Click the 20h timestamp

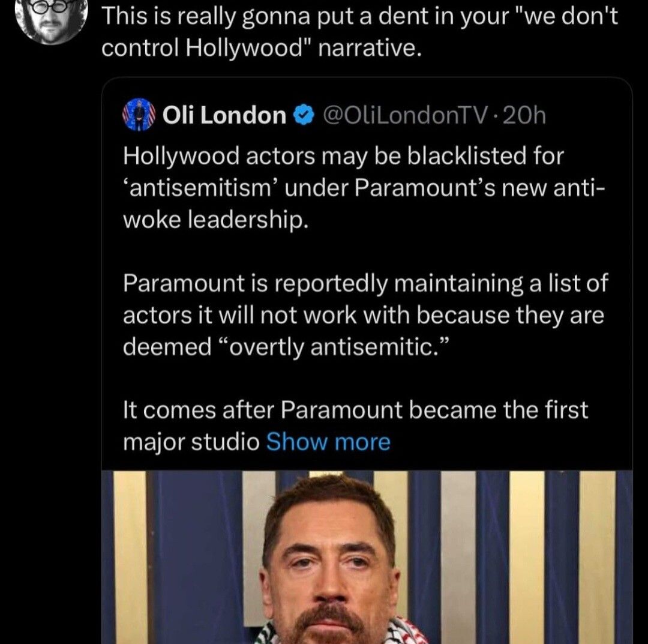coord(526,115)
